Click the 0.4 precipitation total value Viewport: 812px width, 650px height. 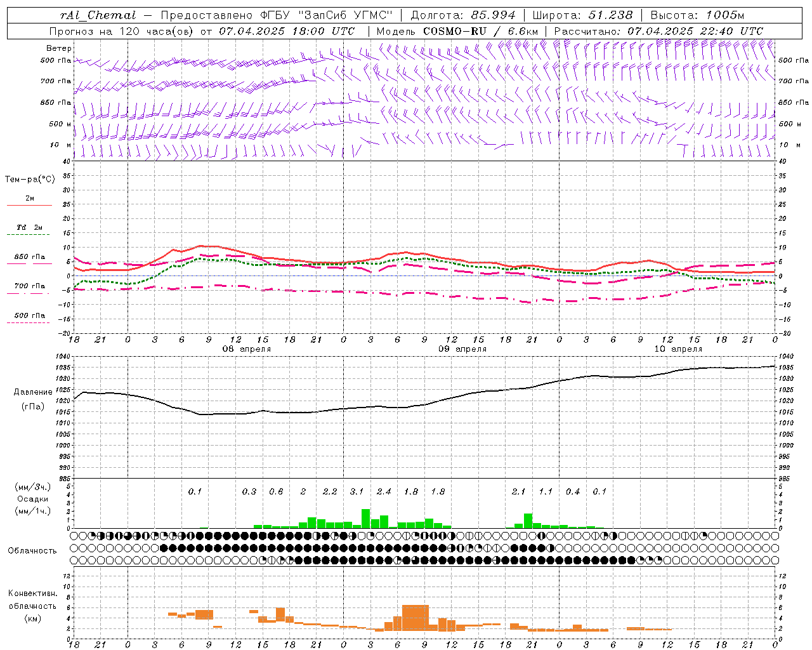tap(573, 491)
